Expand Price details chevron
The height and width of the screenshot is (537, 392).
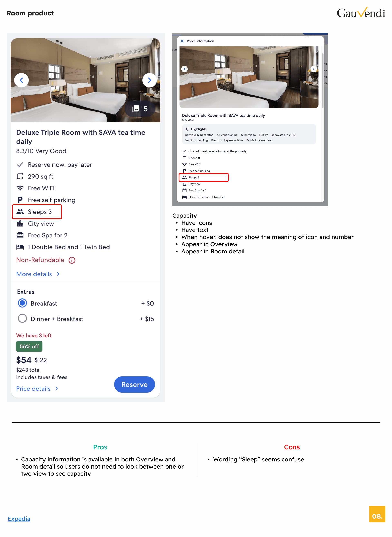click(57, 389)
